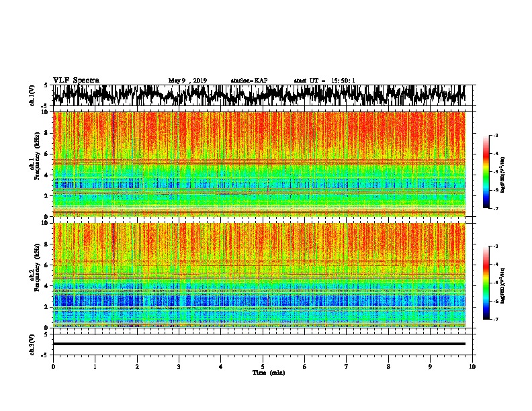
Task: Click the dark vertical streak in ch.1 spectrogram
Action: tap(114, 138)
